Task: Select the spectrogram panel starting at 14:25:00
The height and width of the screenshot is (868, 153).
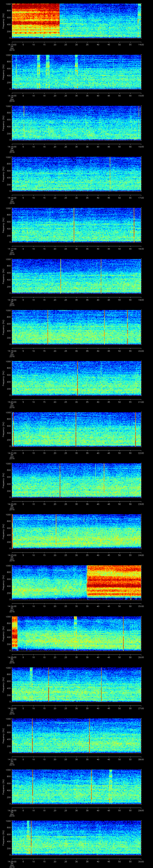Action: tap(76, 634)
